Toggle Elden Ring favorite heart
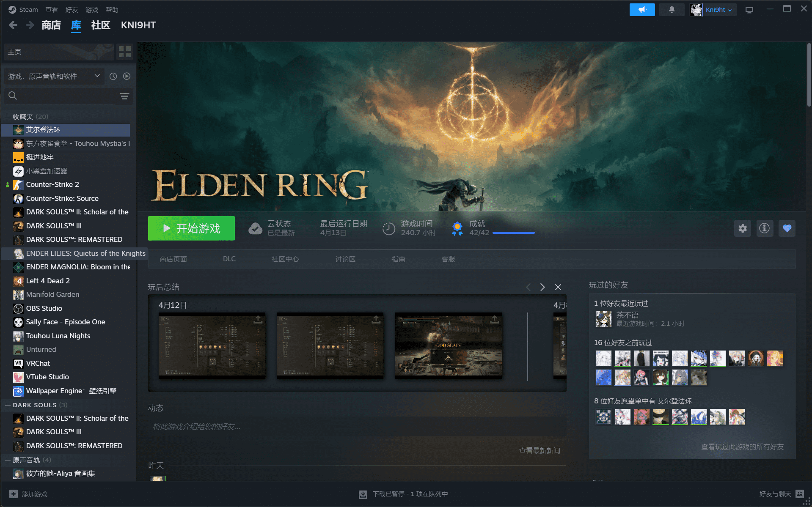This screenshot has height=507, width=812. 787,228
